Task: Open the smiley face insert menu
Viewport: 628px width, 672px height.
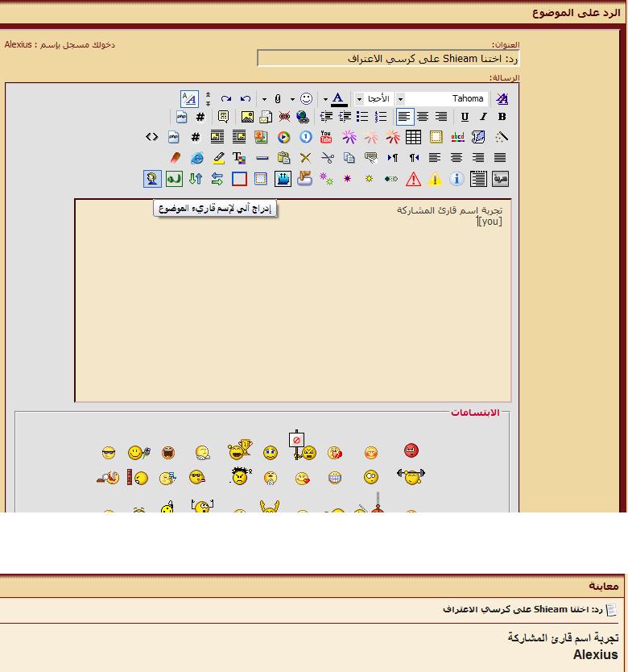Action: click(x=306, y=99)
